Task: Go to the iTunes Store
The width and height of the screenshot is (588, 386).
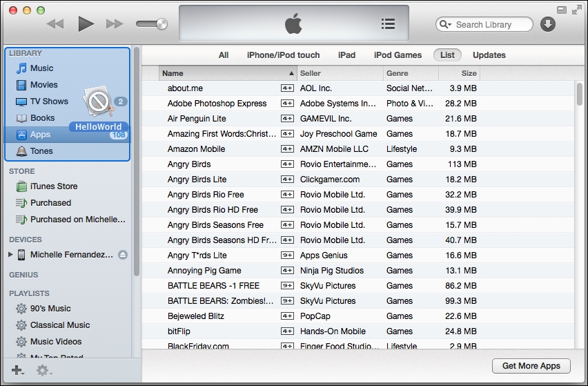Action: 68,186
